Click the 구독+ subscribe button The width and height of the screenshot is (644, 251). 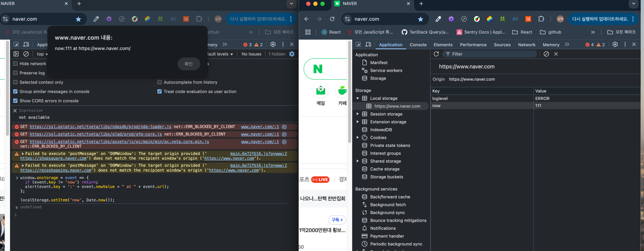(337, 220)
